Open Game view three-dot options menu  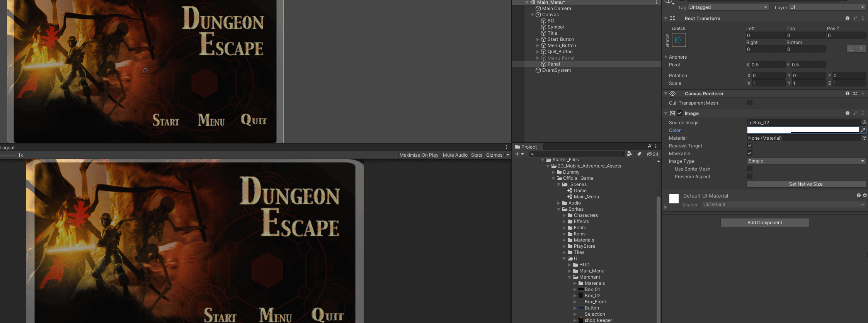506,147
